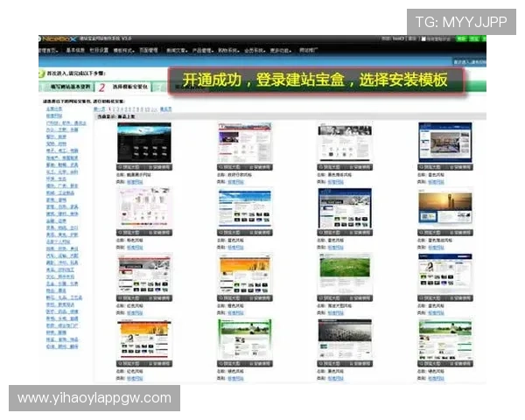Select the green grass field template thumbnail
Screen dimensions: 525x420
click(x=345, y=274)
